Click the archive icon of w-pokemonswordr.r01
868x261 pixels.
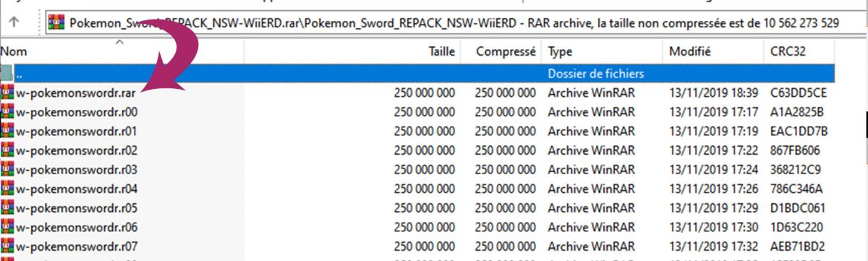pos(7,131)
